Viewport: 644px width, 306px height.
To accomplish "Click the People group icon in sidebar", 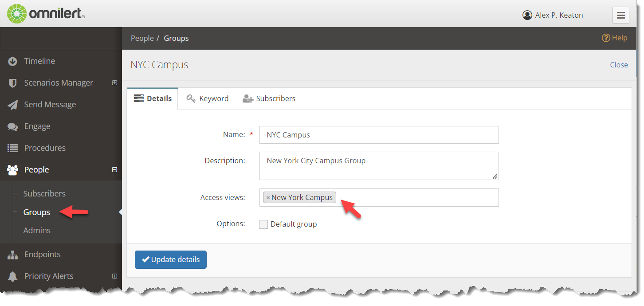I will coord(12,170).
